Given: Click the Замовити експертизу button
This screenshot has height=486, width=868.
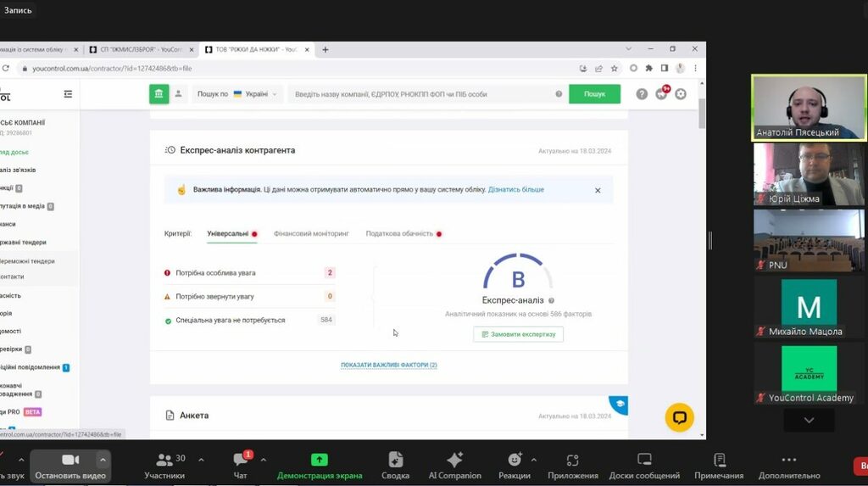Looking at the screenshot, I should point(518,334).
